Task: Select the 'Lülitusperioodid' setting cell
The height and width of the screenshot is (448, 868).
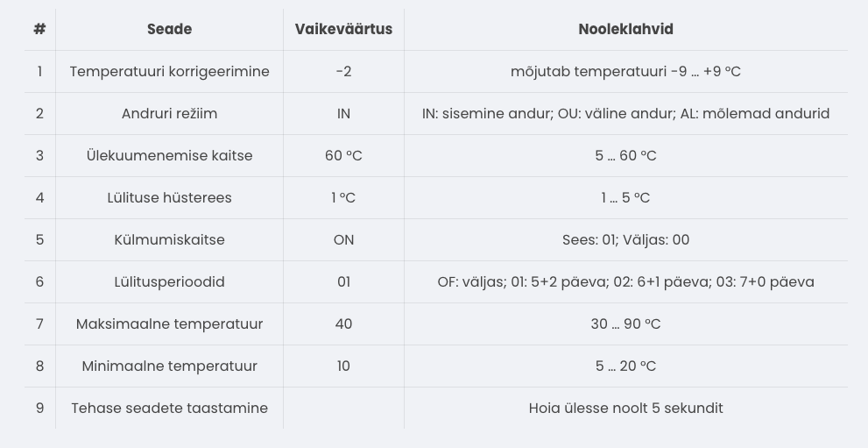Action: [169, 281]
